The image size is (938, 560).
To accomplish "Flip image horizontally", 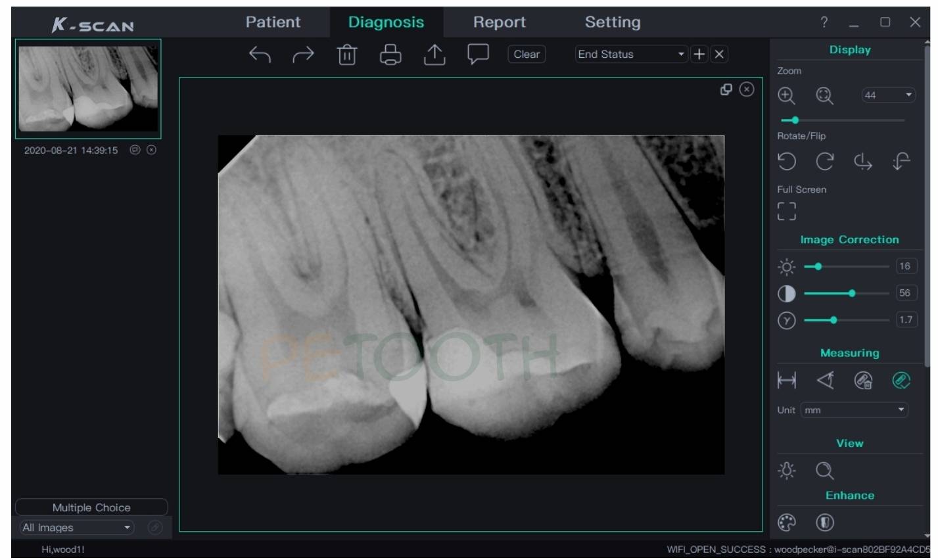I will click(x=862, y=161).
